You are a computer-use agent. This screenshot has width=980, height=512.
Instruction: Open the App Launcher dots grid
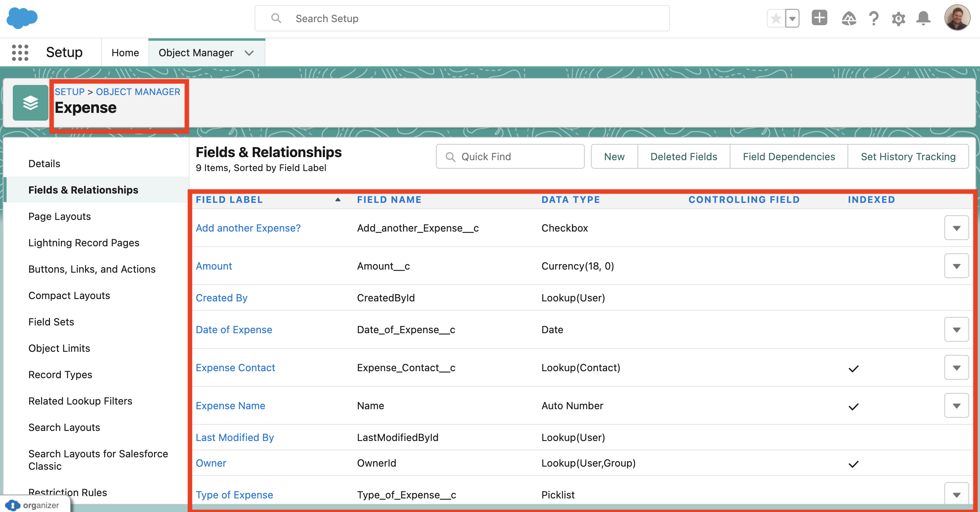pos(20,52)
